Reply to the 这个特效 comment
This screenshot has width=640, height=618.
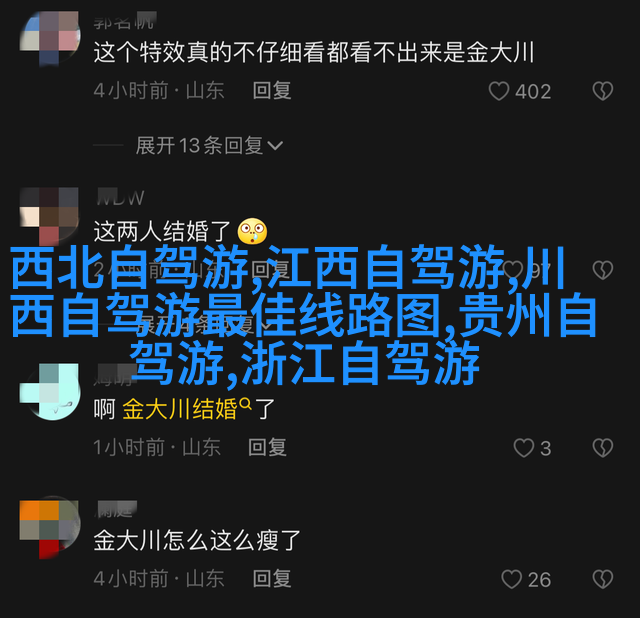271,90
